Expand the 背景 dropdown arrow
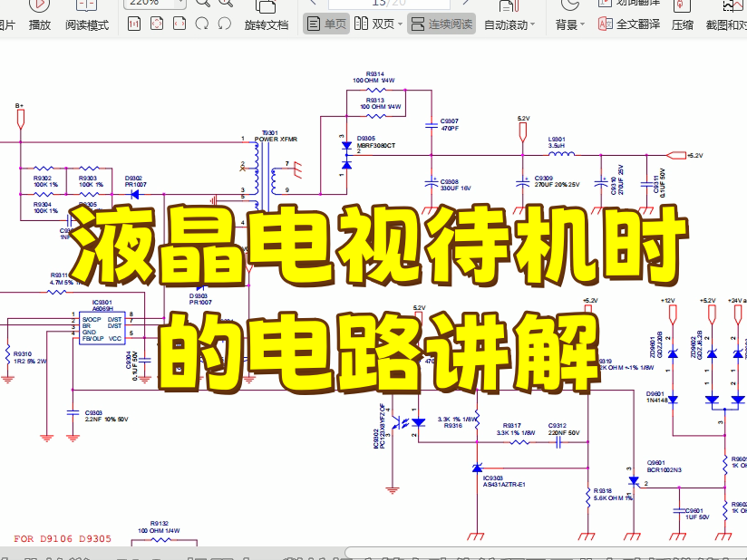The image size is (747, 560). click(582, 24)
